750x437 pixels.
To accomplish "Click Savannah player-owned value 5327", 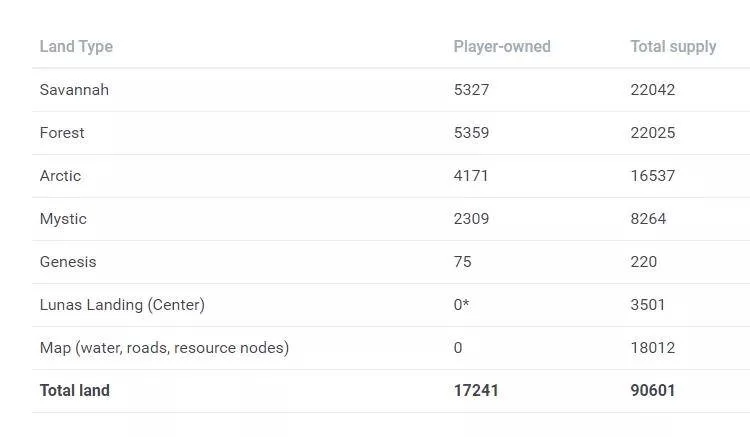I will coord(471,90).
